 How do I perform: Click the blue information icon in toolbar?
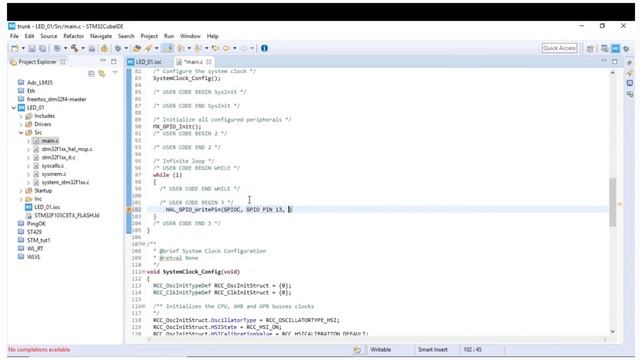click(x=264, y=48)
